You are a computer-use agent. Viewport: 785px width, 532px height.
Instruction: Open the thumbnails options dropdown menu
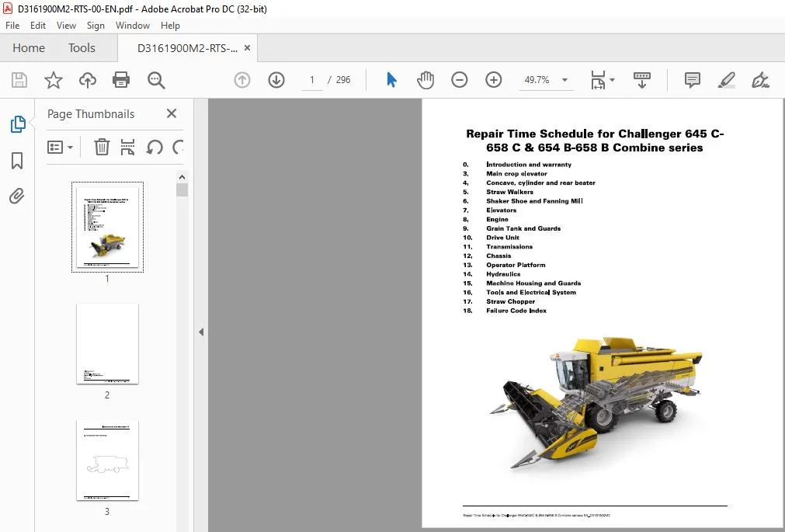point(60,148)
